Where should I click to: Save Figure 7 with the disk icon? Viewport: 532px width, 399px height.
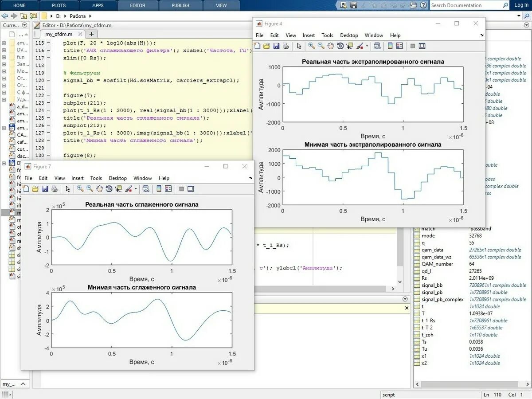pos(45,189)
